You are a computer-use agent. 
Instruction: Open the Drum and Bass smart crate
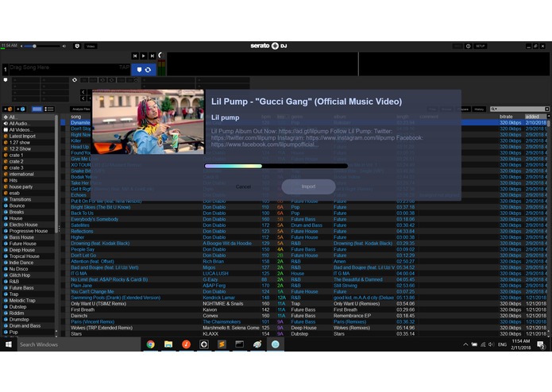click(28, 326)
